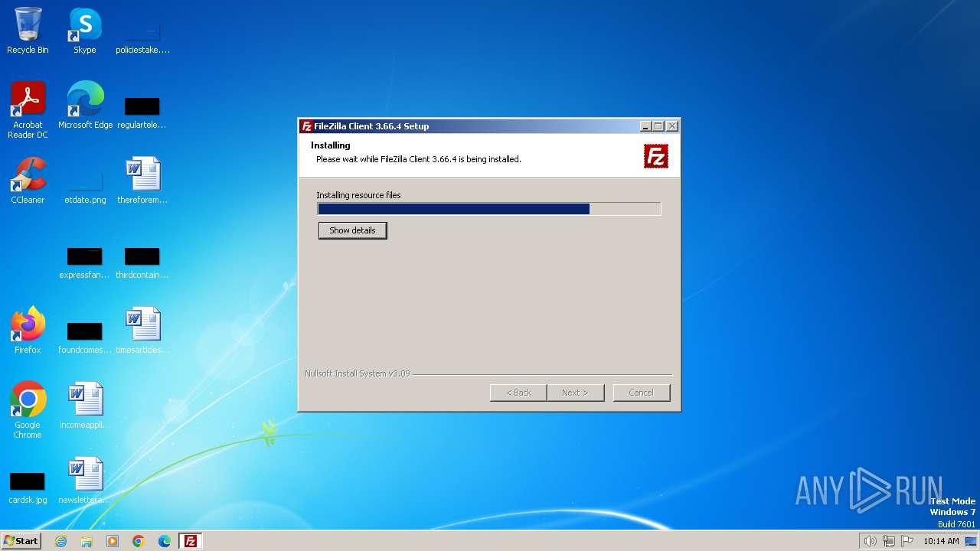
Task: Open Edge from the taskbar
Action: [165, 541]
